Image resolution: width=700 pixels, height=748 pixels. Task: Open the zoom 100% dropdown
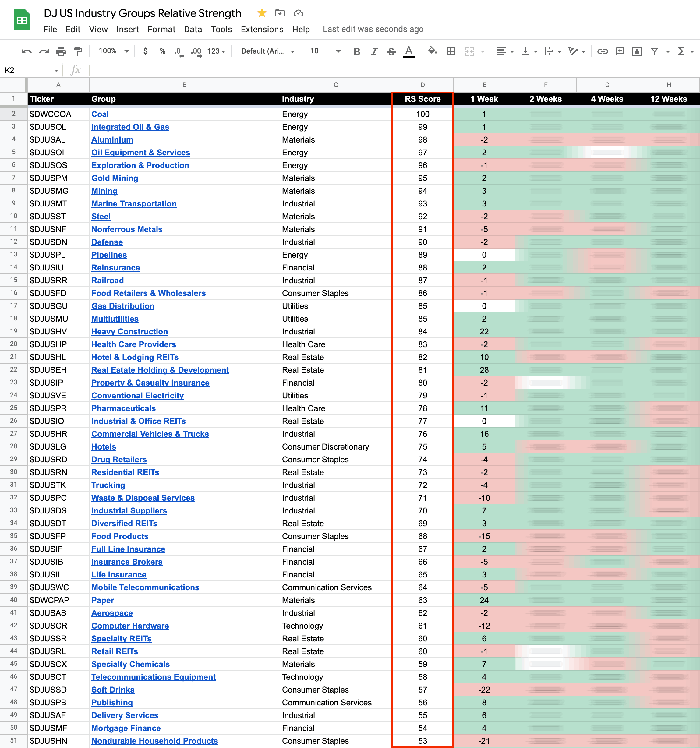click(114, 51)
